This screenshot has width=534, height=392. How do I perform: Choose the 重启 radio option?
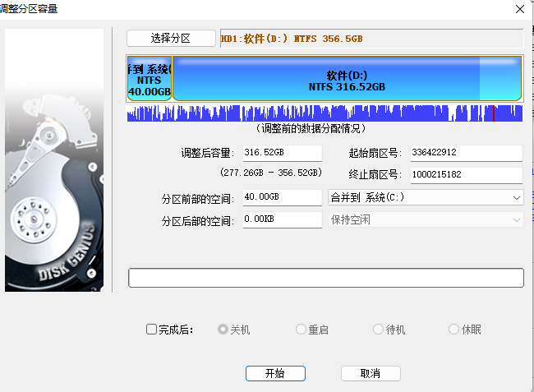point(301,330)
